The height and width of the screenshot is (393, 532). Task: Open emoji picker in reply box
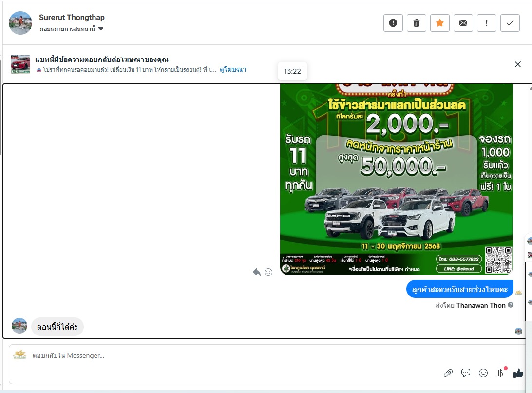(x=483, y=373)
